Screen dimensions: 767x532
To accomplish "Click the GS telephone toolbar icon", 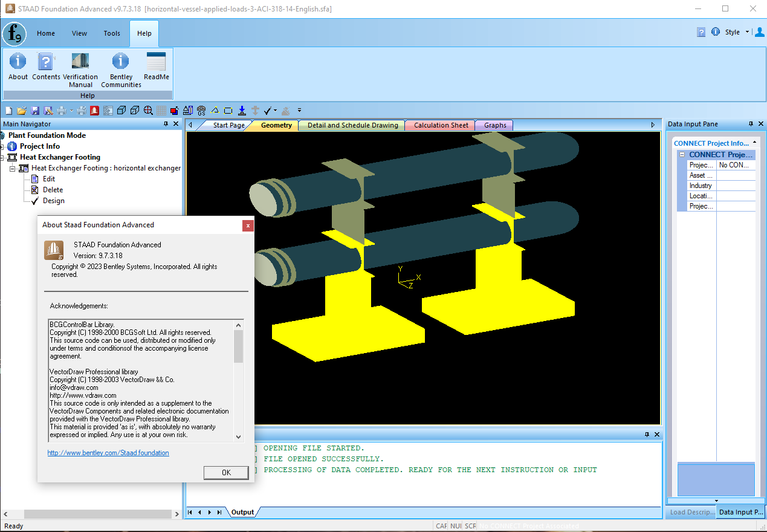I will pos(201,111).
